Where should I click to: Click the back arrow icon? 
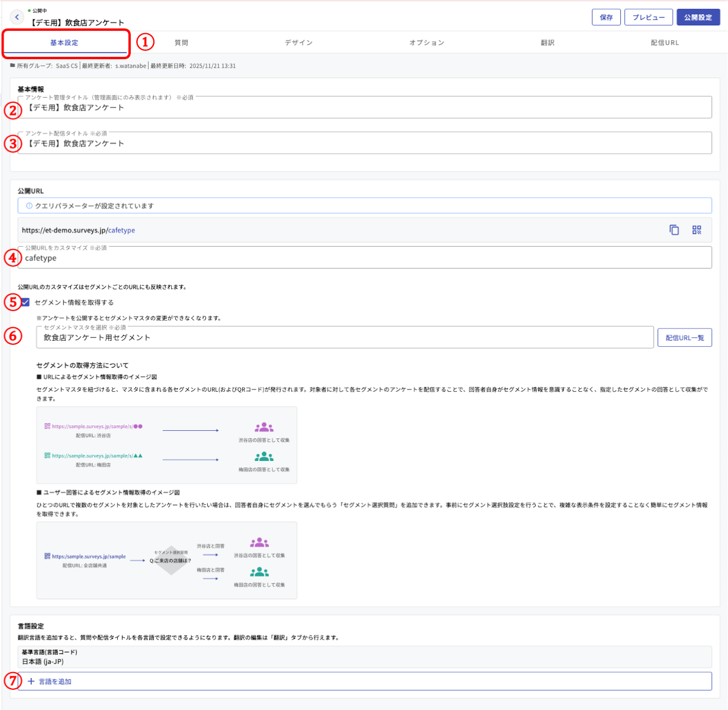(x=17, y=17)
